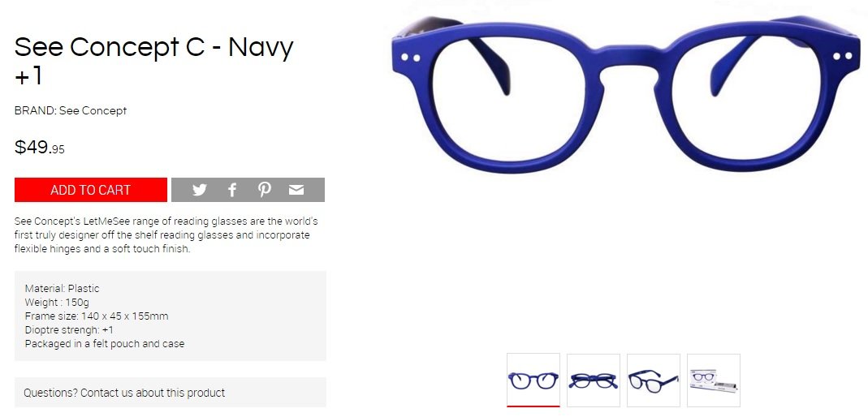The width and height of the screenshot is (868, 417).
Task: Pin this product on Pinterest
Action: (264, 190)
